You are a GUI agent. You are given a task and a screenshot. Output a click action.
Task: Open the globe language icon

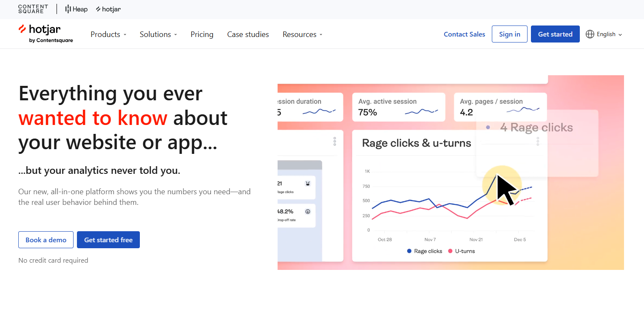pyautogui.click(x=590, y=34)
